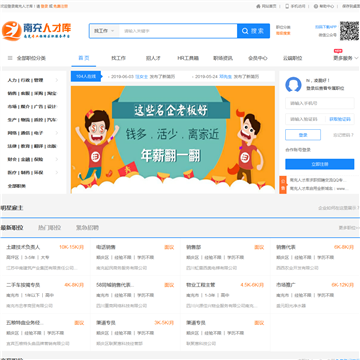Click the 合作账号登录 text
Image resolution: width=360 pixels, height=360 pixels.
pyautogui.click(x=298, y=150)
